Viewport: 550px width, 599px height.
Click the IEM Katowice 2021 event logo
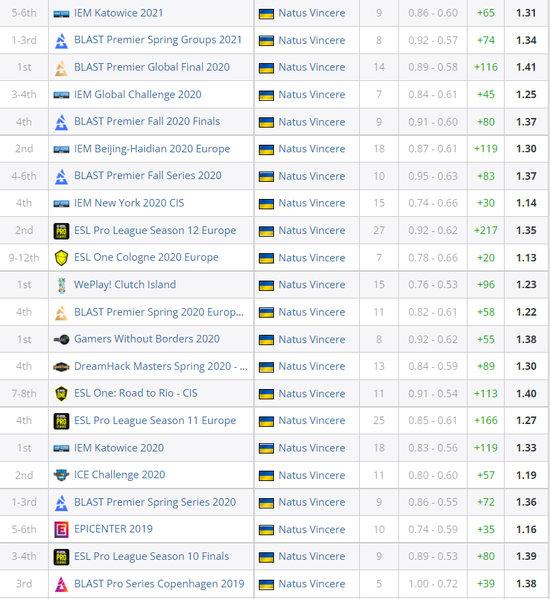pyautogui.click(x=61, y=14)
